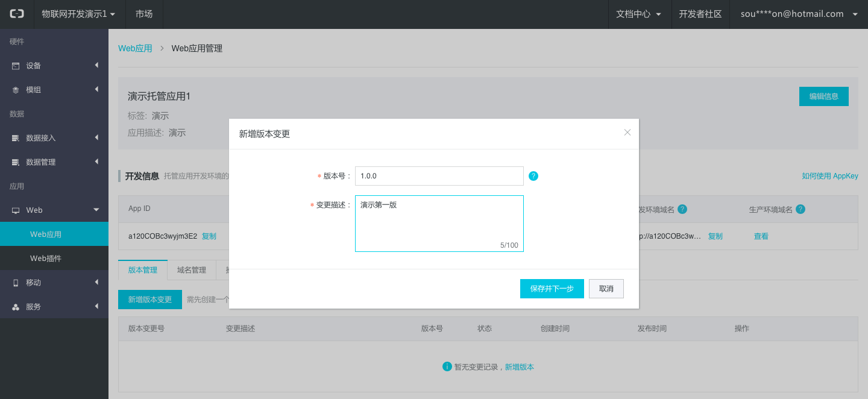Click the 数据接入 sidebar icon
Screen dimensions: 868x399
(x=16, y=138)
